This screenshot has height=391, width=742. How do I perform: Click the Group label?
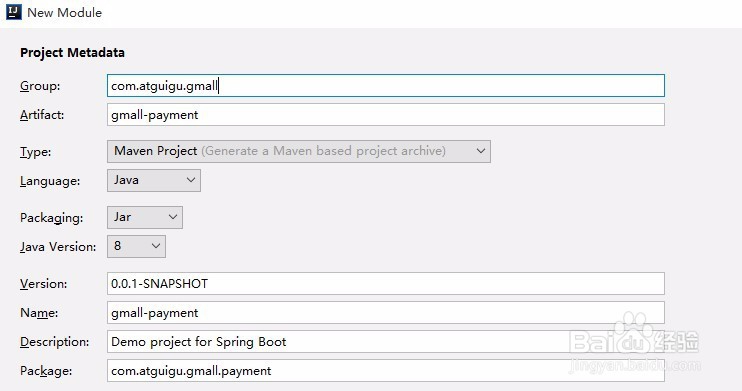40,86
